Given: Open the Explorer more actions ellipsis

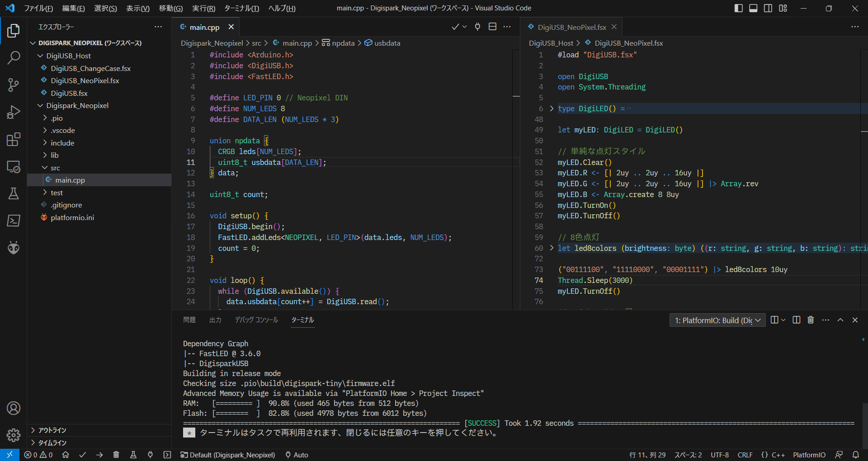Looking at the screenshot, I should (x=158, y=27).
